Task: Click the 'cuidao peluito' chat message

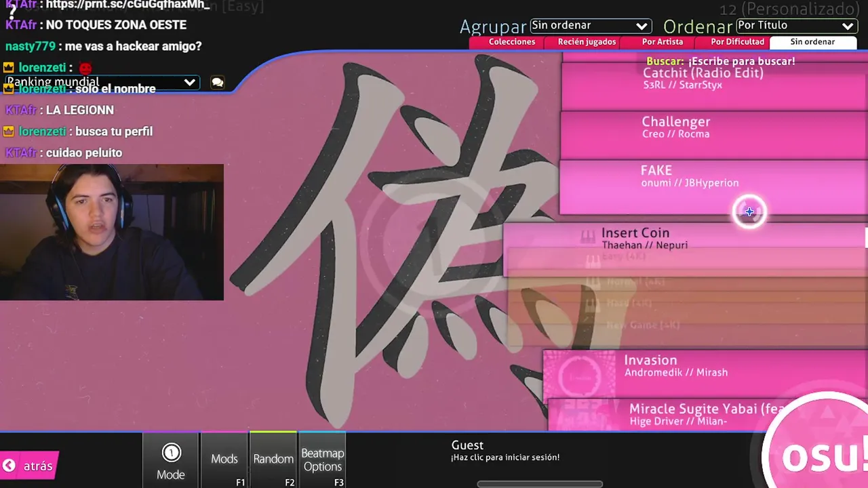Action: 84,153
